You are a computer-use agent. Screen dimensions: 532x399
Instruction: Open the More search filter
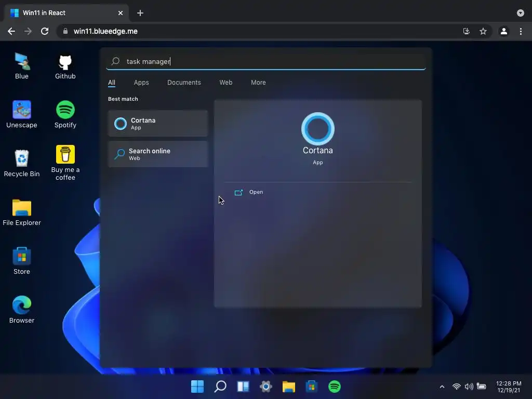point(258,83)
